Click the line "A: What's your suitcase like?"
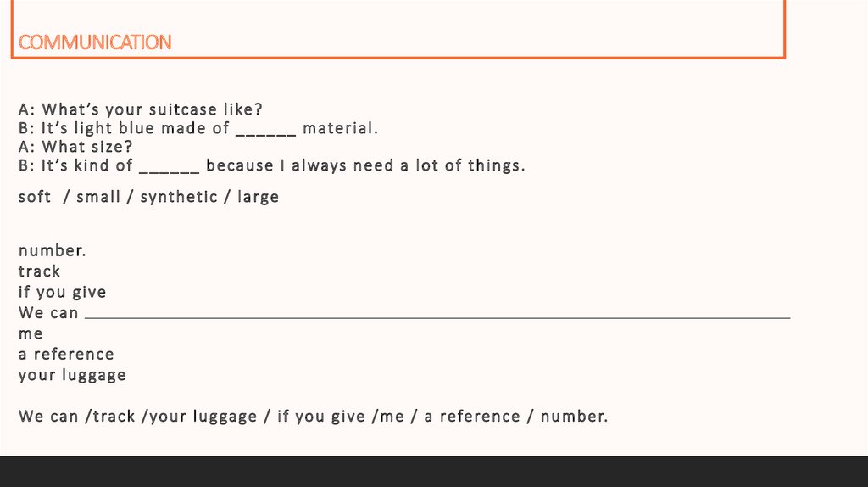 (x=141, y=109)
